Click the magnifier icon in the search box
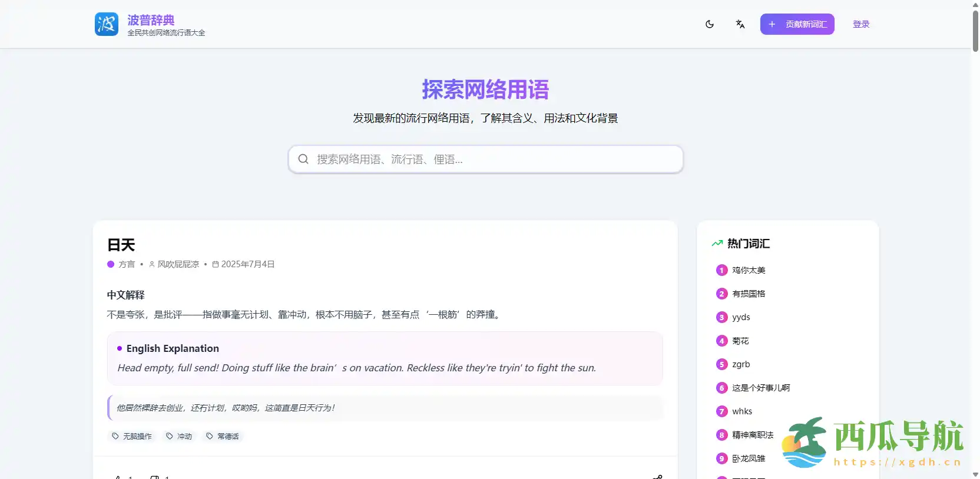 coord(303,159)
